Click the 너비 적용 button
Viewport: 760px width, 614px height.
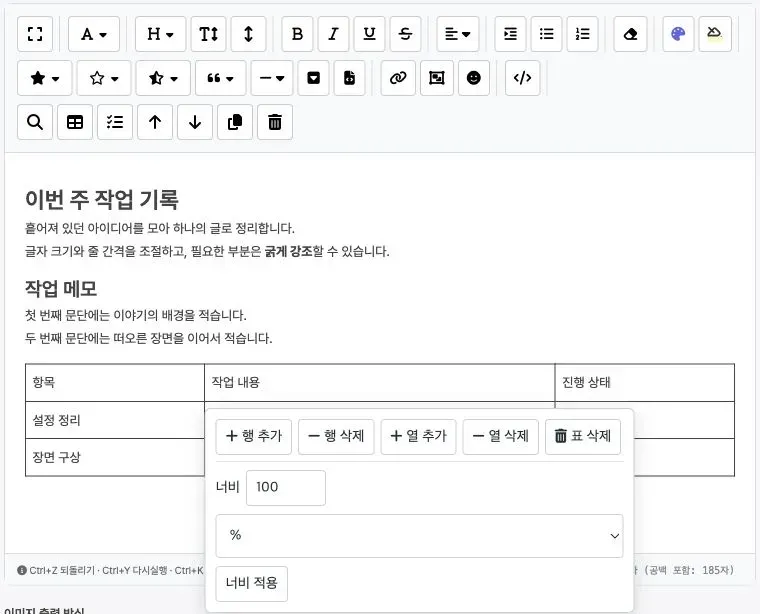pyautogui.click(x=252, y=583)
